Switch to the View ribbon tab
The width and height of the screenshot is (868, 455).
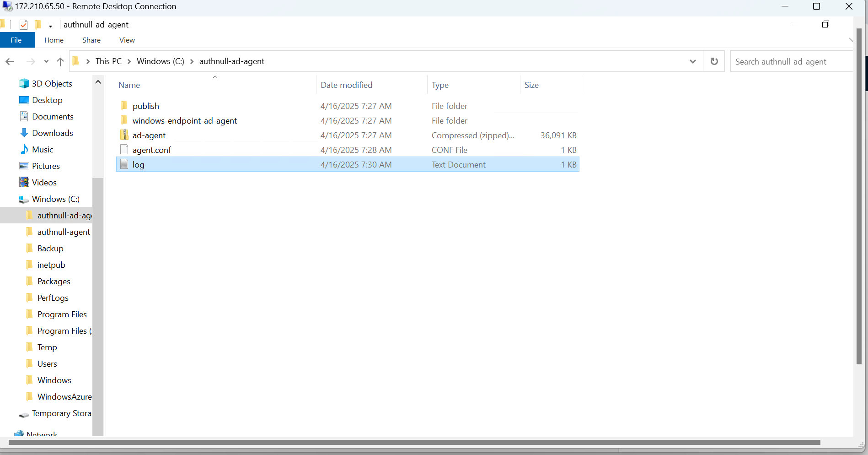127,40
